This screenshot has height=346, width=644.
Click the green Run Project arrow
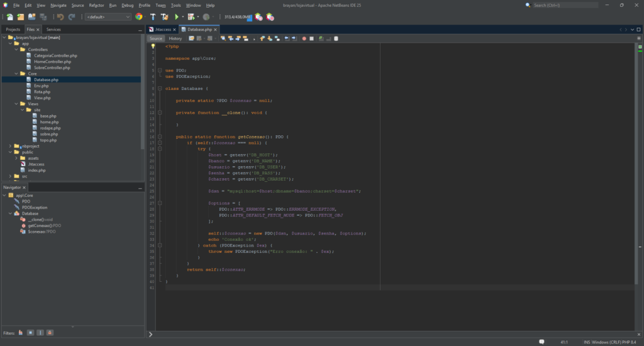click(x=177, y=17)
